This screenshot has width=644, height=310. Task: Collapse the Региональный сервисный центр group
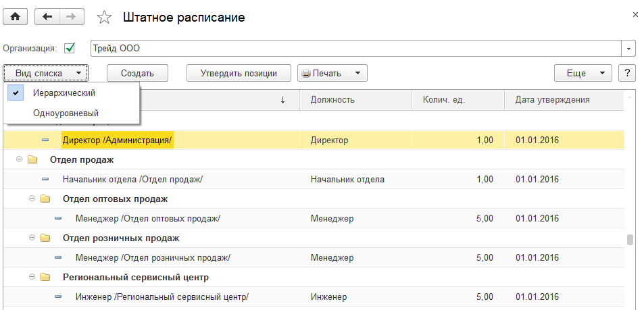(32, 277)
